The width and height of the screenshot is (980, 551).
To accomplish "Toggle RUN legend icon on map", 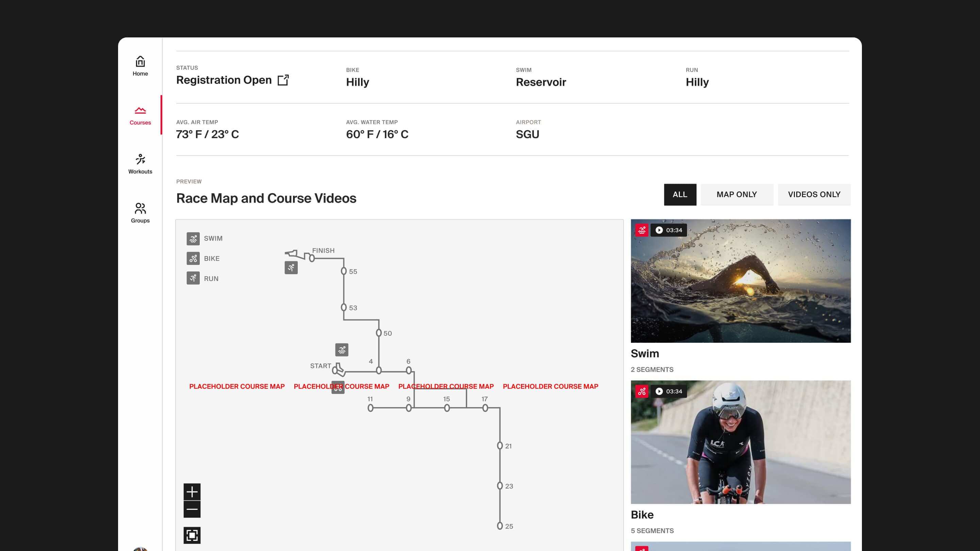I will 193,278.
